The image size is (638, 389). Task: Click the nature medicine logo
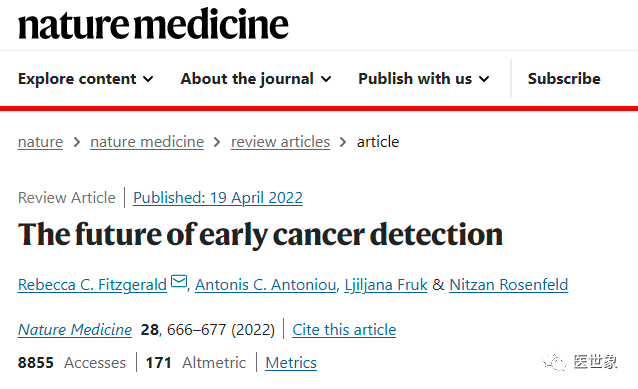[153, 24]
